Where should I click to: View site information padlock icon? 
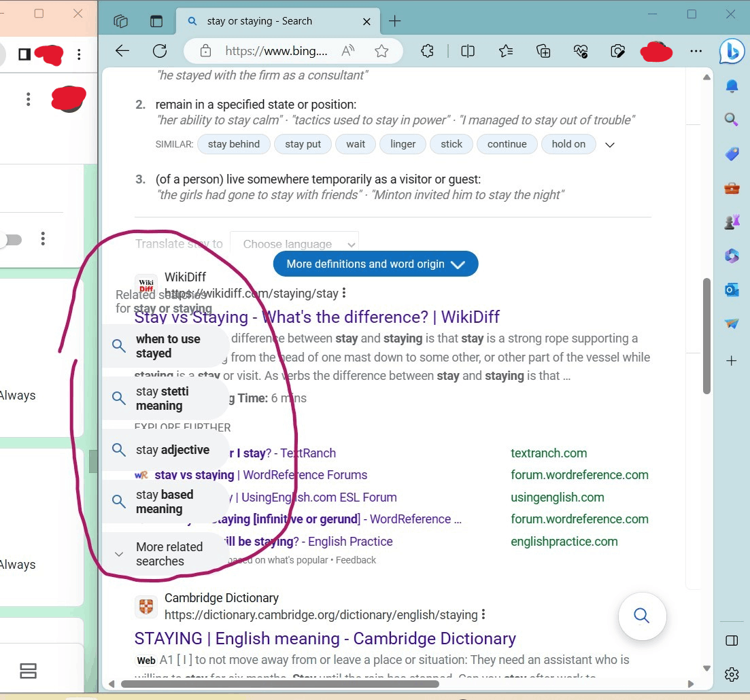[x=205, y=51]
